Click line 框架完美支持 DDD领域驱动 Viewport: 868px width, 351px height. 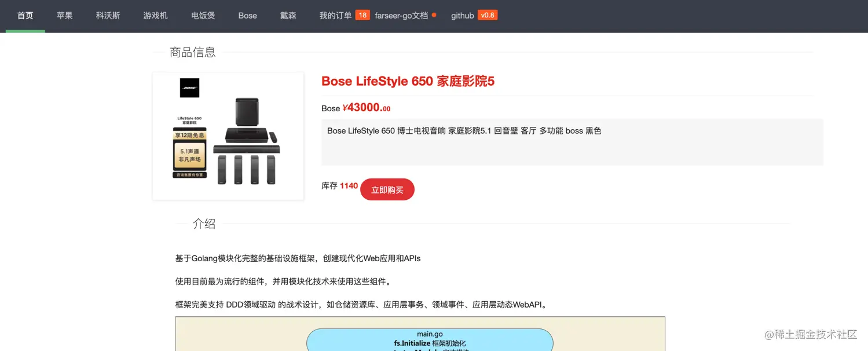[361, 305]
